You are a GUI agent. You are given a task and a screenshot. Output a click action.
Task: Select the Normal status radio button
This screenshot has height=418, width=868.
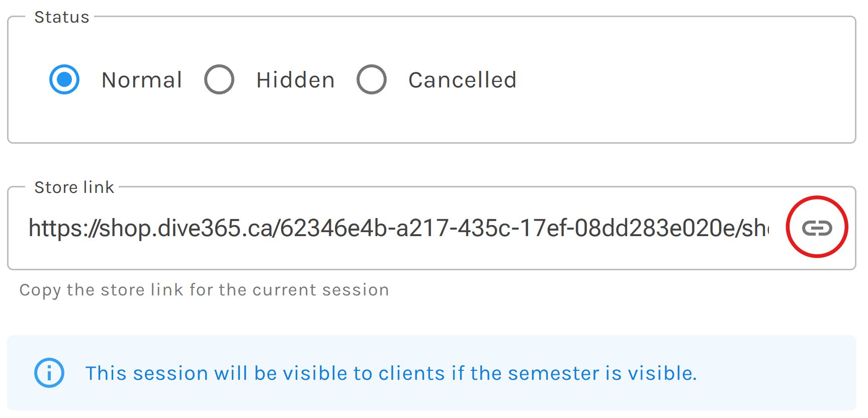point(64,79)
